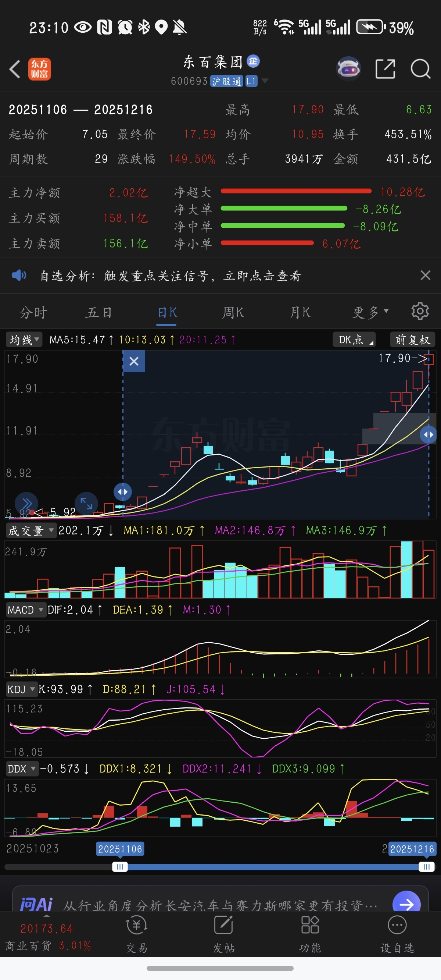Open the DDX indicator dropdown
Screen dimensions: 441x980
(x=22, y=769)
